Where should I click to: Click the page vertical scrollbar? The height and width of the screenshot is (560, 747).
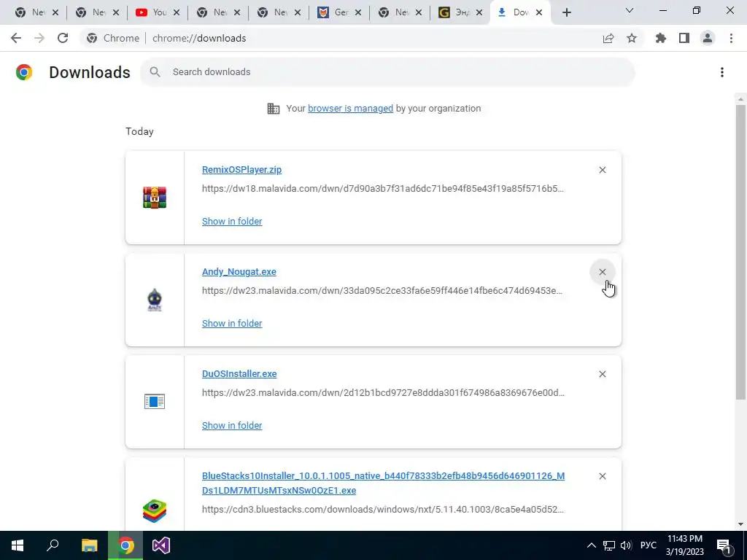(x=740, y=252)
